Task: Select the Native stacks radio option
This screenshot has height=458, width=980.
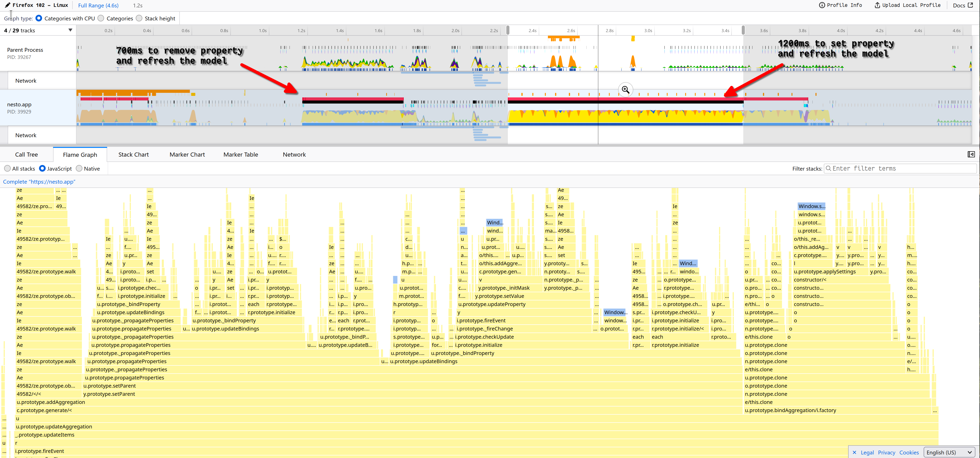Action: pos(79,169)
